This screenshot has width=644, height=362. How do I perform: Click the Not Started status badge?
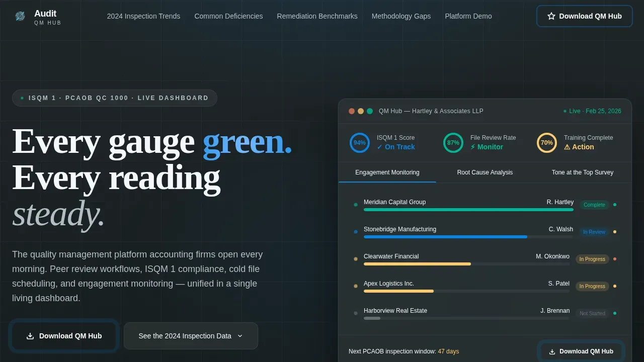(592, 313)
